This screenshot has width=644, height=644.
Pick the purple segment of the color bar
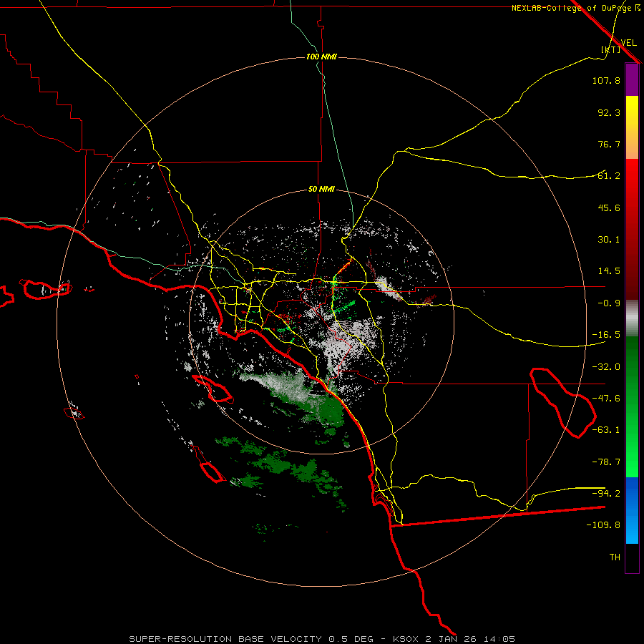click(632, 79)
